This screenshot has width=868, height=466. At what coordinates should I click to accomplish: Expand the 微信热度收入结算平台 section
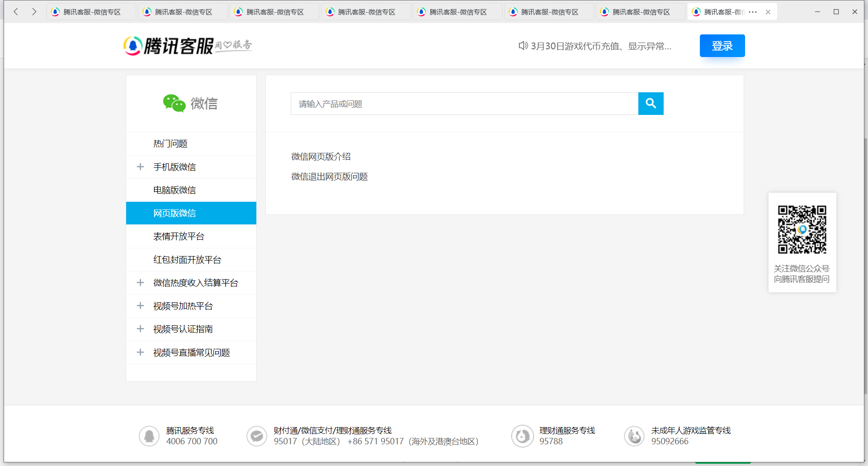point(141,283)
